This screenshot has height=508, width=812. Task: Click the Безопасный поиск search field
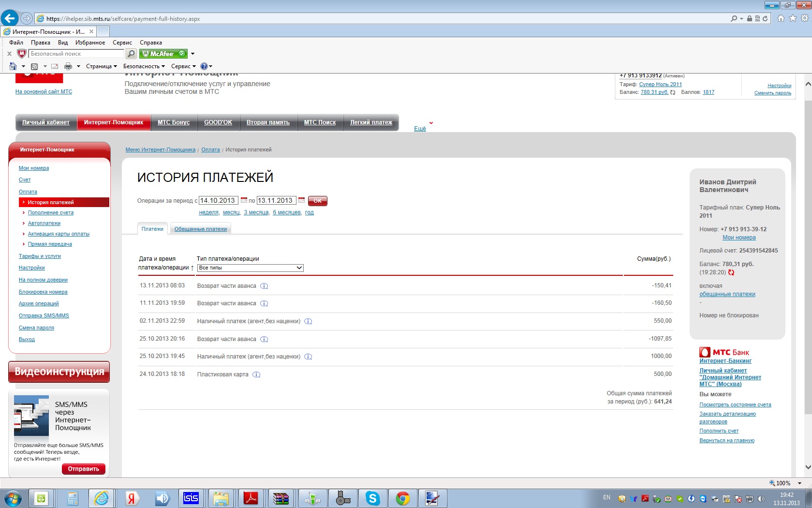76,54
